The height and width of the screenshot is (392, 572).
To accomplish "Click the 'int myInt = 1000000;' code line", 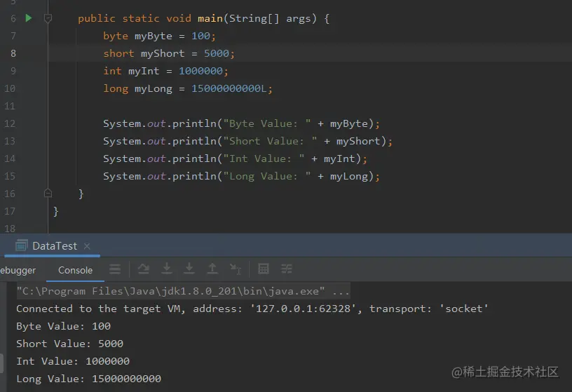I will click(x=165, y=71).
